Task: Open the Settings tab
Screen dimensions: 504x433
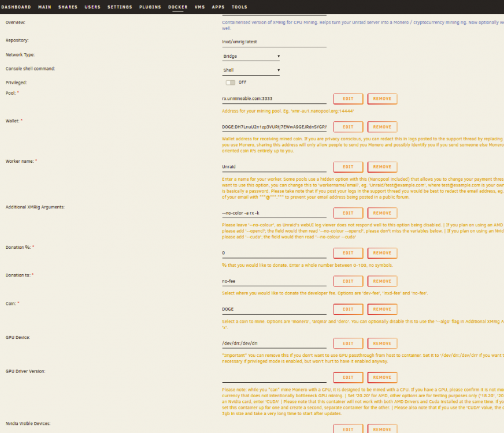Action: pyautogui.click(x=120, y=7)
